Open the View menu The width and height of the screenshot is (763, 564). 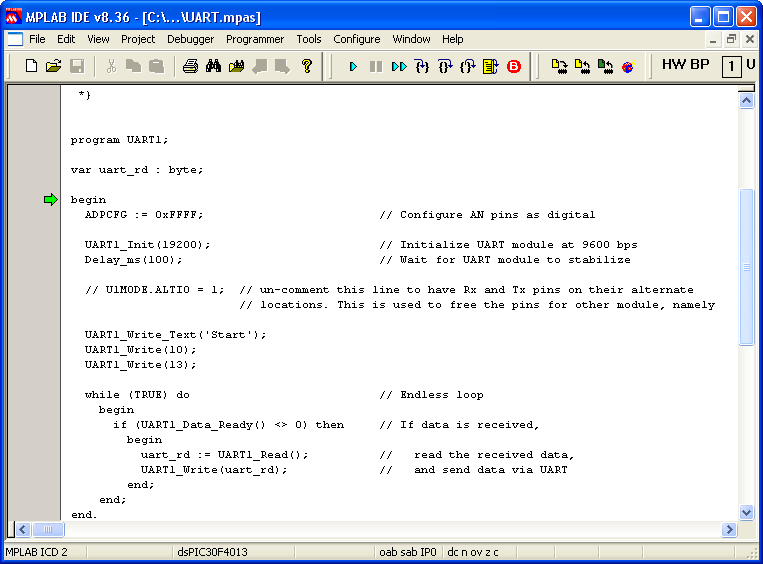coord(98,39)
